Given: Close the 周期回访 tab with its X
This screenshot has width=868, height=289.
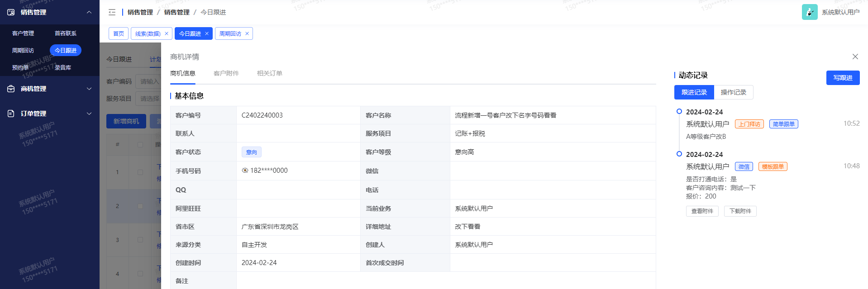Looking at the screenshot, I should click(247, 33).
